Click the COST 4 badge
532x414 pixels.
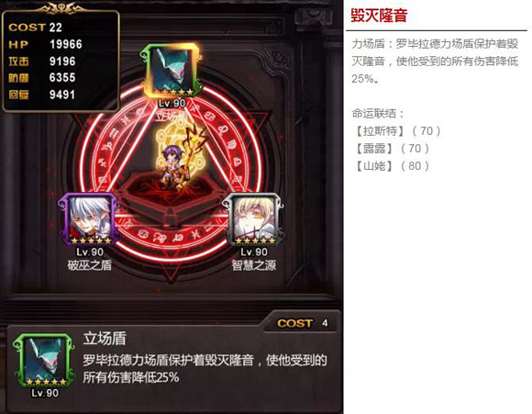pyautogui.click(x=302, y=323)
